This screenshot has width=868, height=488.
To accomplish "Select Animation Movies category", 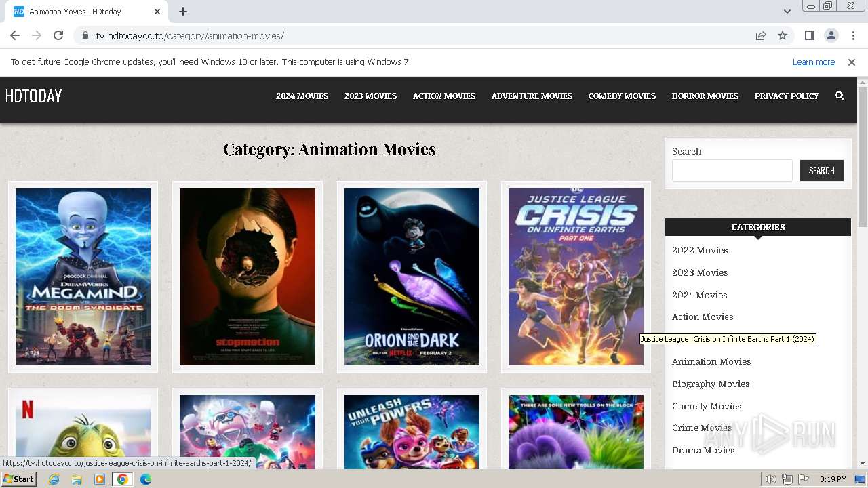I will (x=711, y=361).
